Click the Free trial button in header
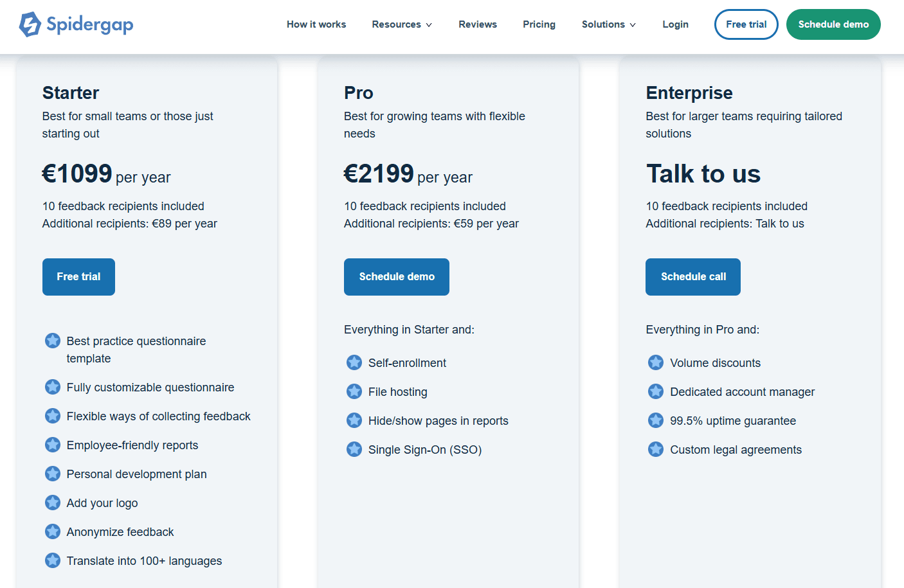904x588 pixels. coord(746,24)
